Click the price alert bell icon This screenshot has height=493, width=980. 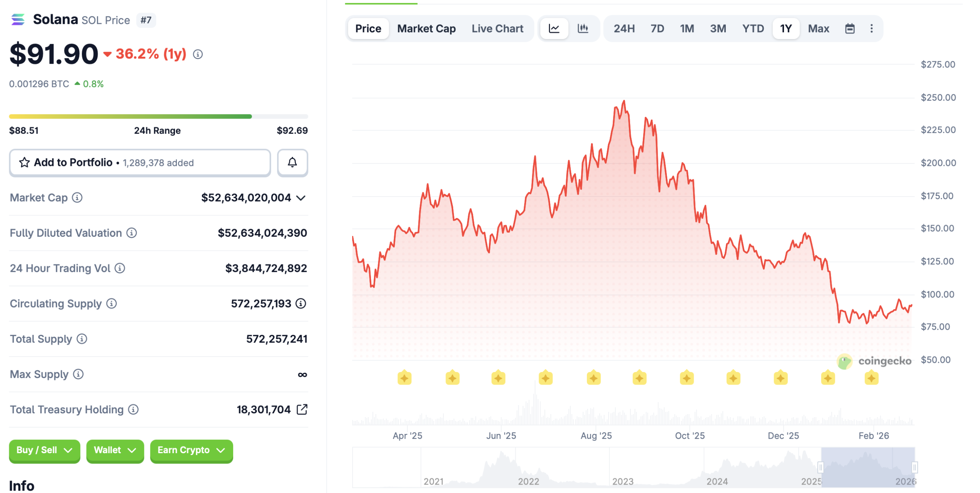[x=292, y=162]
